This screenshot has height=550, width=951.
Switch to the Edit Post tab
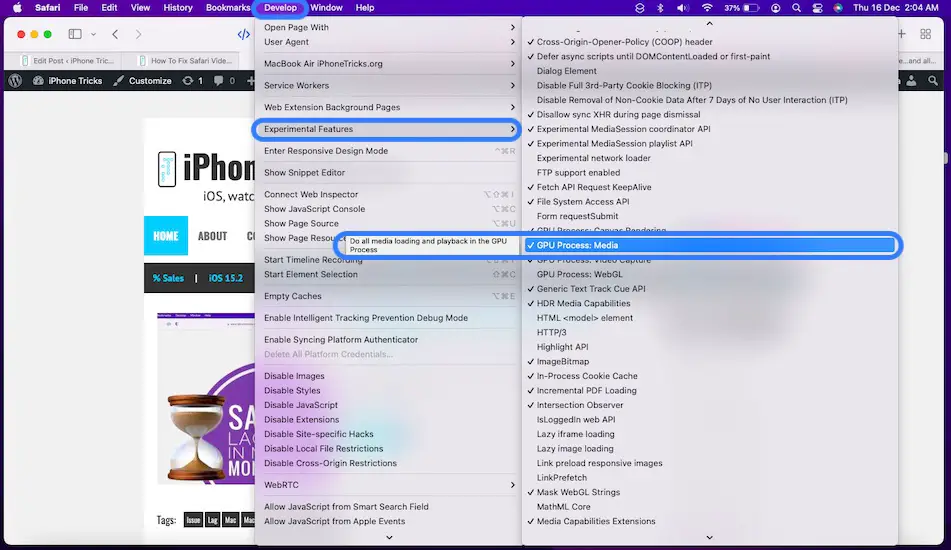coord(70,61)
